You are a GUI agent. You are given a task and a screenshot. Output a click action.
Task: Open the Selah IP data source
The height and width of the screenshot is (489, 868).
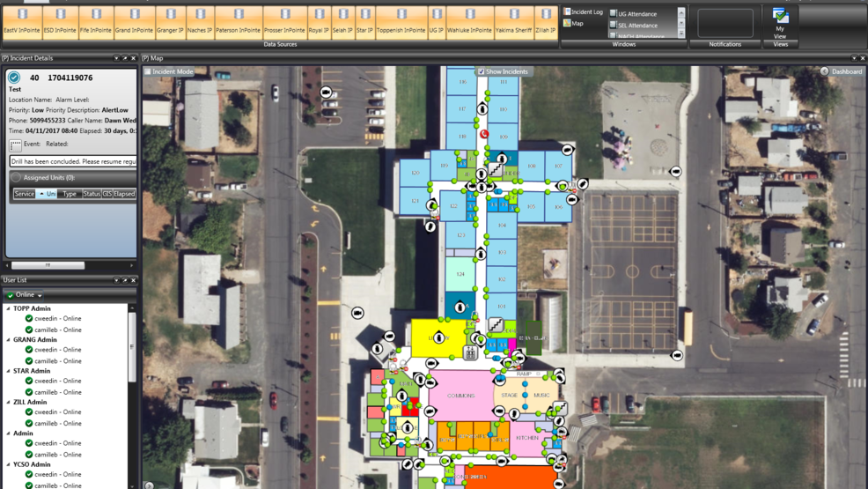point(342,22)
